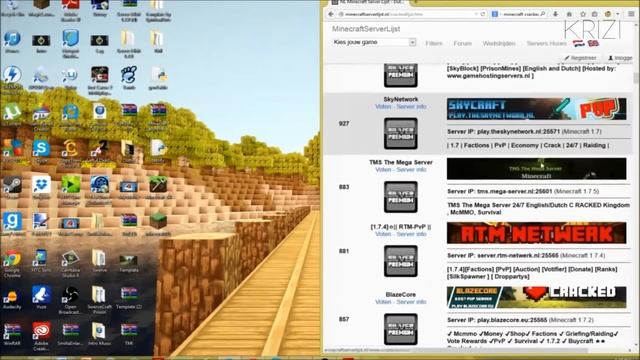Click Premium badge of BlazeCore row
640x360 pixels.
pos(400,329)
